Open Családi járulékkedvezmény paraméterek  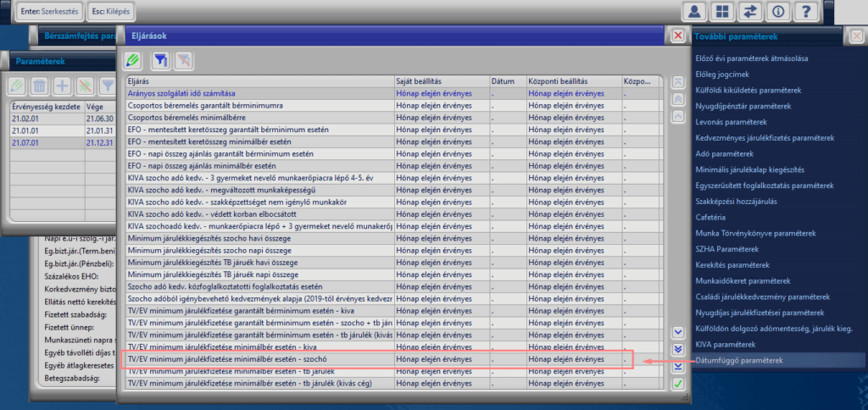[x=762, y=297]
